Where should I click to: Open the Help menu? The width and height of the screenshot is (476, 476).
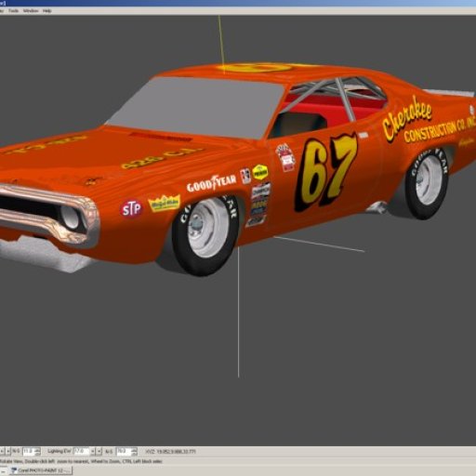coord(47,11)
